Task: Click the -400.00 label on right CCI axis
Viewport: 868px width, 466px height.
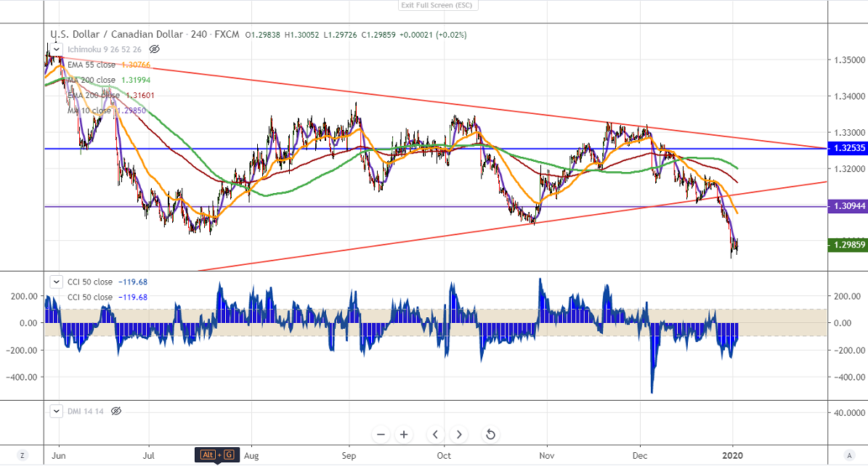Action: click(848, 377)
